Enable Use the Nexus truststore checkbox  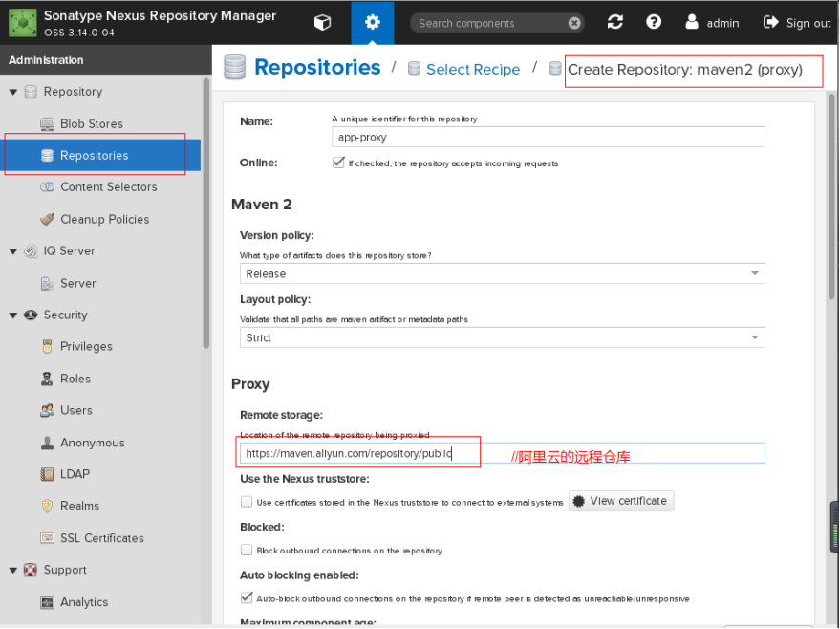pyautogui.click(x=247, y=501)
